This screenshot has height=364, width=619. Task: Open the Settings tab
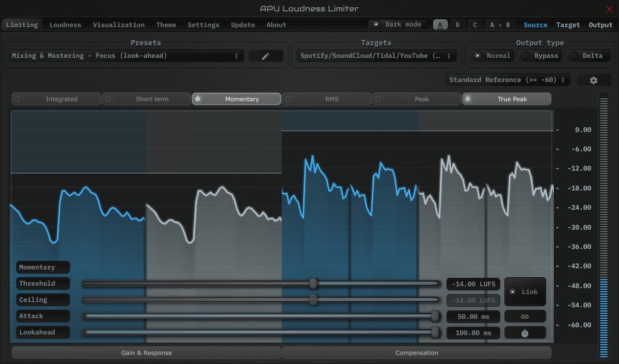tap(203, 25)
